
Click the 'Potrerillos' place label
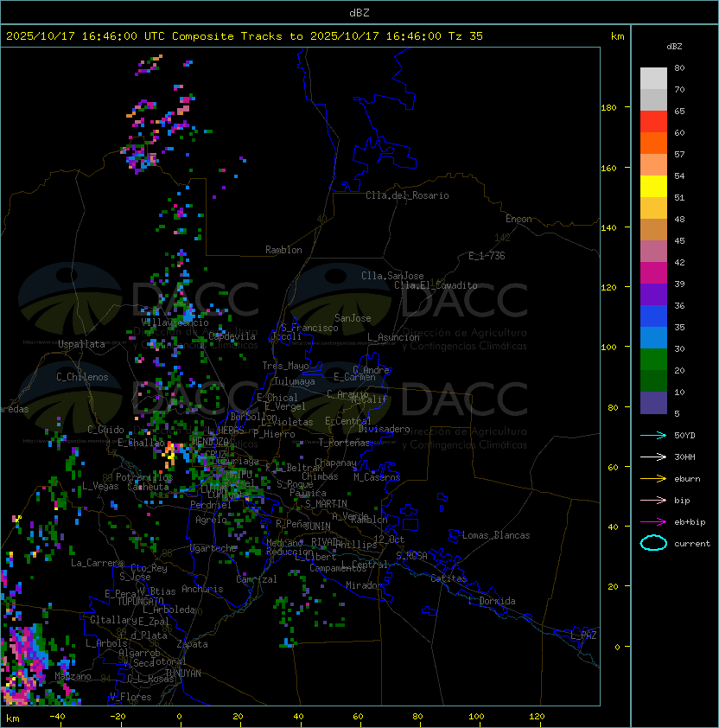tap(144, 477)
